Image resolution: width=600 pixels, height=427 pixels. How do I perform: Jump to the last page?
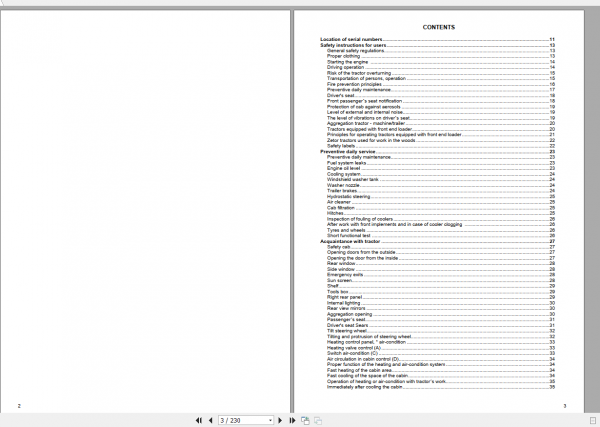tap(292, 420)
